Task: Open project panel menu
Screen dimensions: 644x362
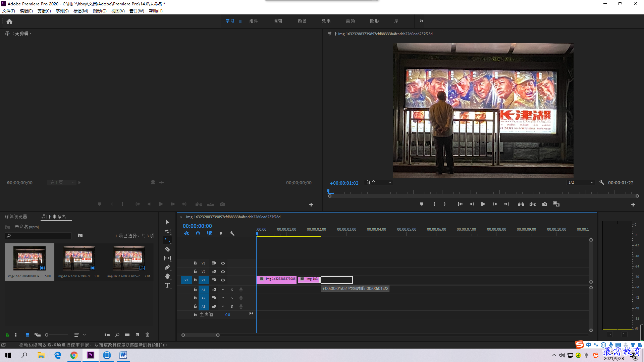Action: click(x=70, y=217)
